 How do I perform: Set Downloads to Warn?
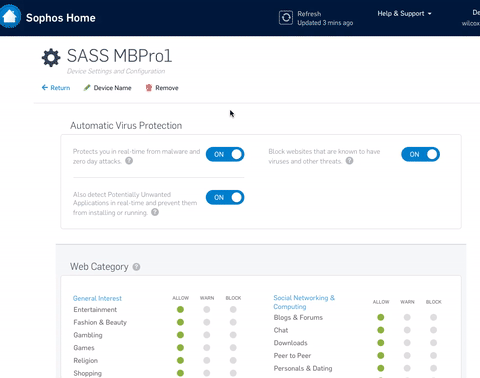(x=407, y=343)
